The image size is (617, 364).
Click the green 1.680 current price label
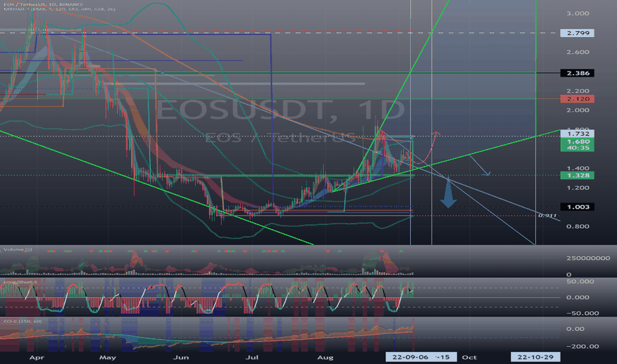(x=577, y=144)
